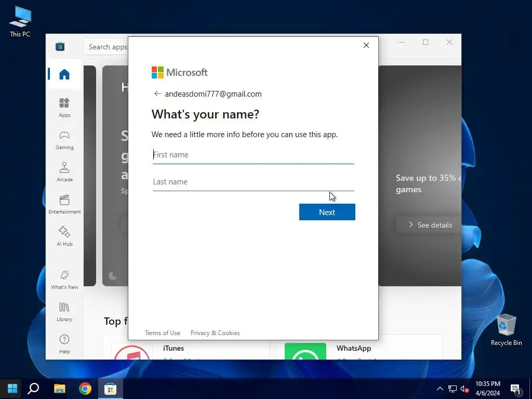Click the Microsoft Store logo icon
Image resolution: width=532 pixels, height=399 pixels.
coord(60,46)
